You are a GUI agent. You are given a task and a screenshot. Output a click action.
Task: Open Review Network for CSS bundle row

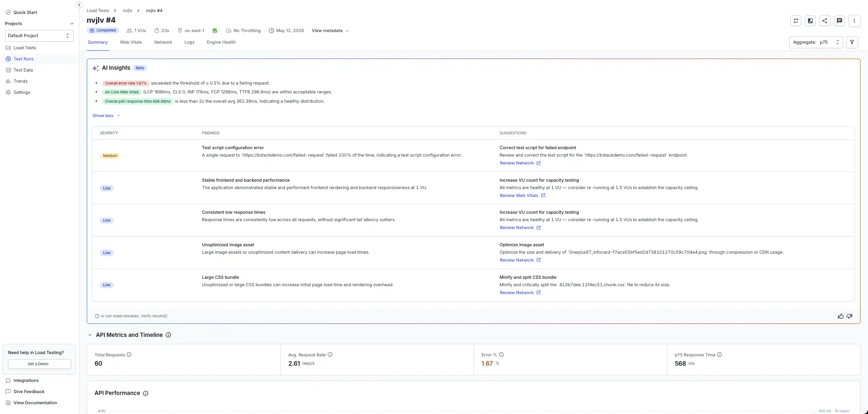click(x=520, y=293)
